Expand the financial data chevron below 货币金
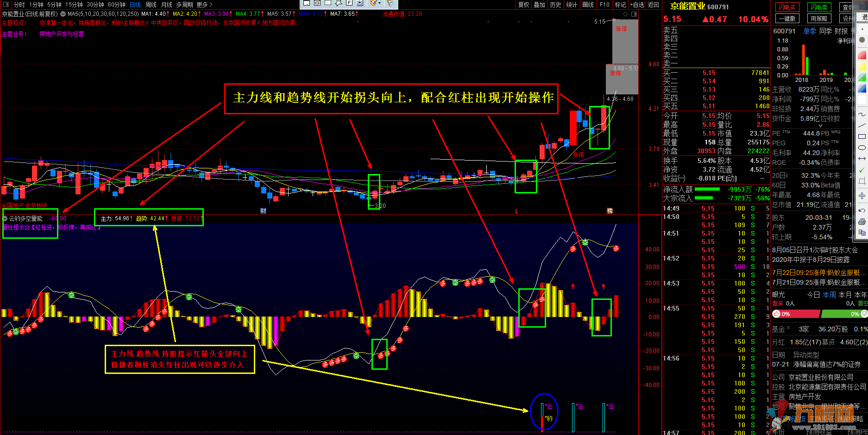The width and height of the screenshot is (868, 435). pyautogui.click(x=820, y=125)
